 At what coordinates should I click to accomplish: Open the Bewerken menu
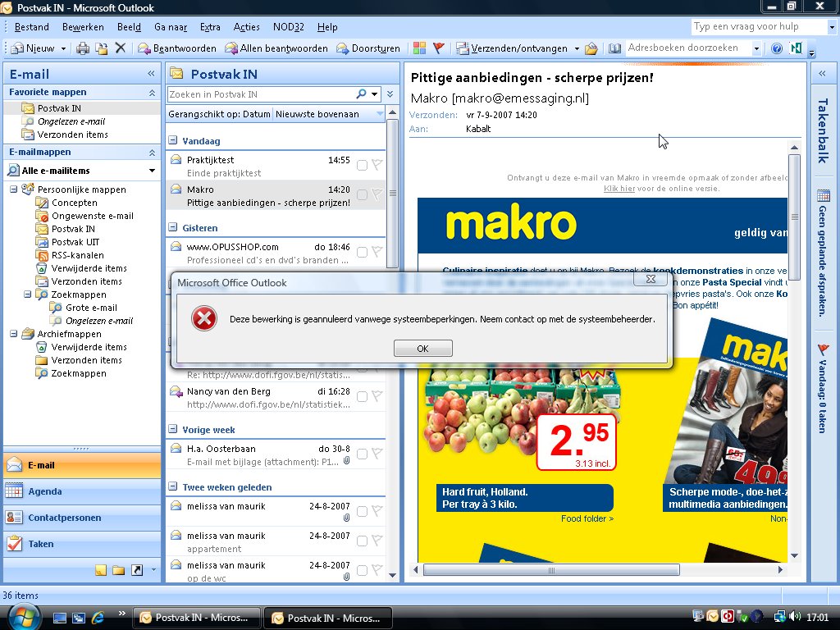pos(83,27)
